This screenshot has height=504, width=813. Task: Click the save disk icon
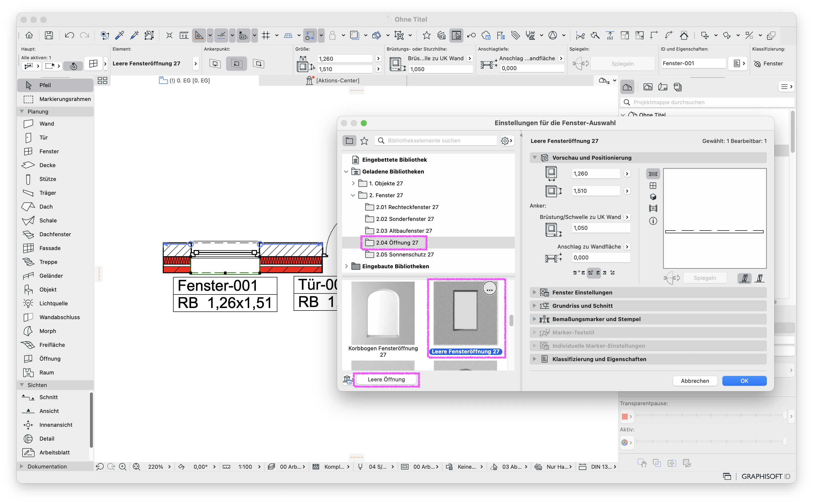(x=49, y=35)
